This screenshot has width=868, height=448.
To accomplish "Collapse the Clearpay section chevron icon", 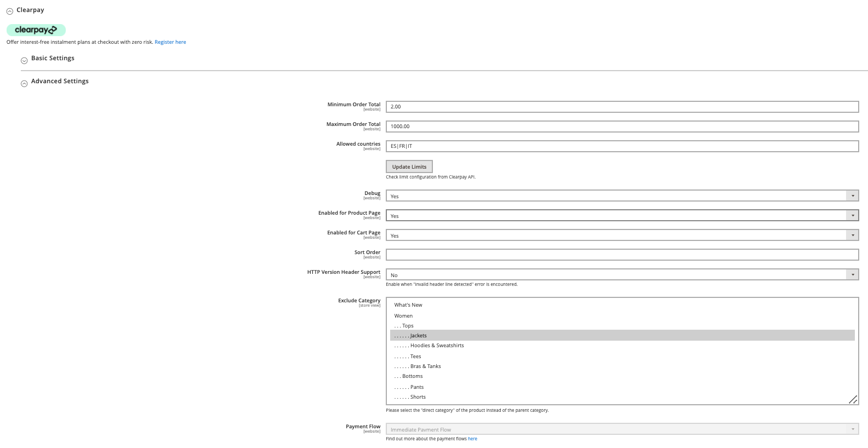I will [x=9, y=11].
